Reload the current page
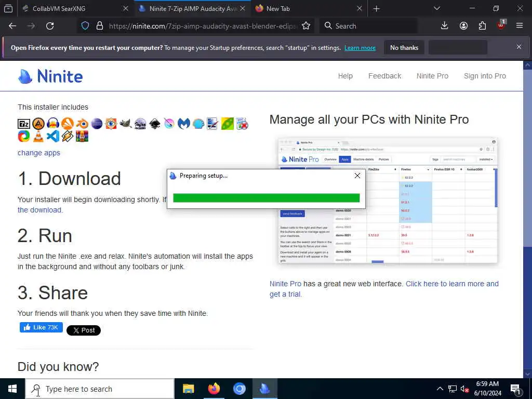532x399 pixels. 50,26
